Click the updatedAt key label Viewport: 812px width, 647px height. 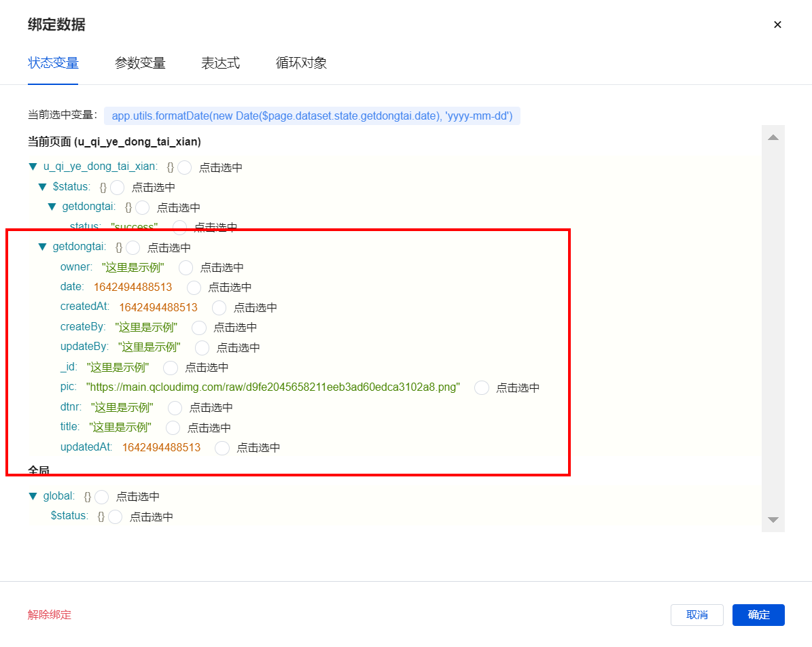[x=86, y=447]
